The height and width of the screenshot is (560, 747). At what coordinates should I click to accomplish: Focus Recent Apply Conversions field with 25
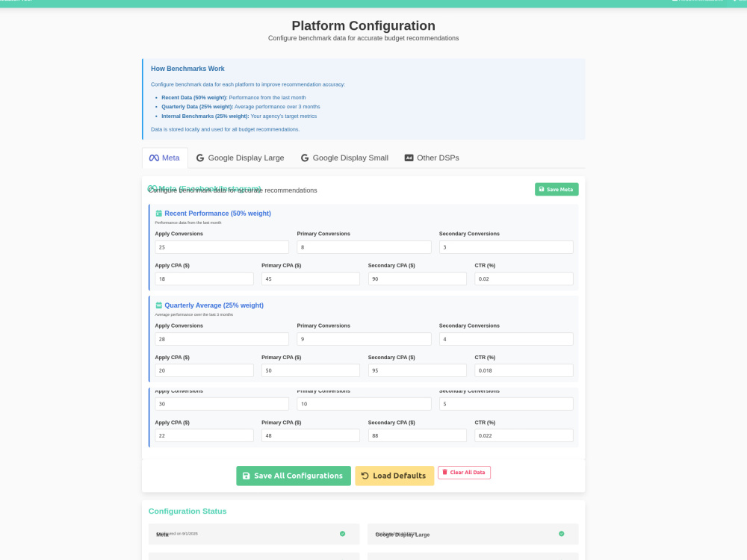click(x=222, y=247)
